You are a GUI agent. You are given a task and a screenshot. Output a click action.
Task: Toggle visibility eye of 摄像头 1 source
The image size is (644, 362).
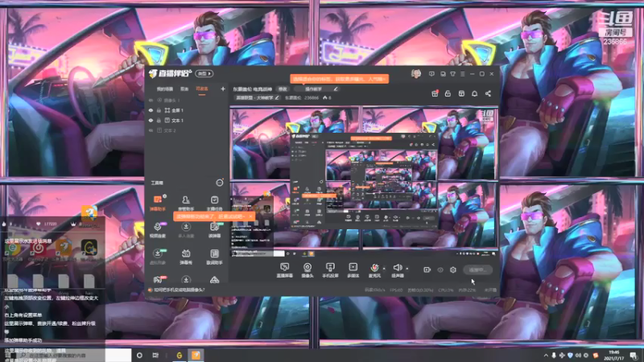151,100
